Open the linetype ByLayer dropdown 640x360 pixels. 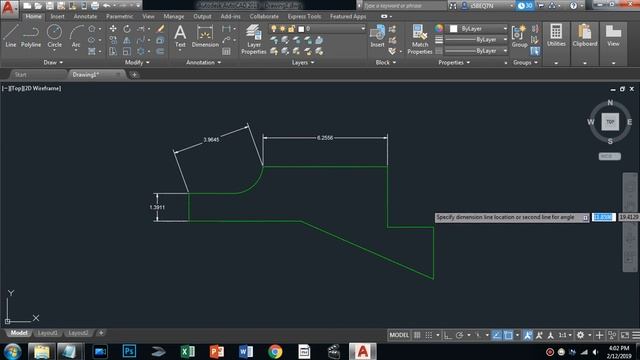click(x=476, y=51)
